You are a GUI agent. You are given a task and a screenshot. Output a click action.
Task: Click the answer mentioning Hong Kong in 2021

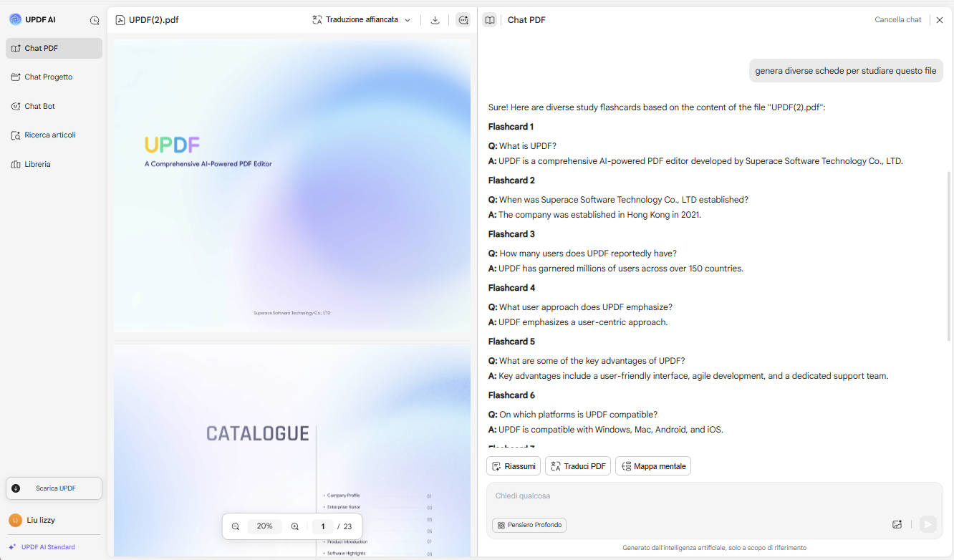(x=594, y=215)
